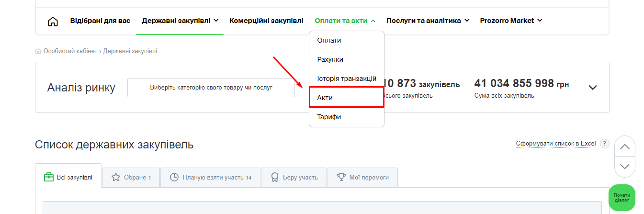644x214 pixels.
Task: Expand the Послуги та аналітика menu
Action: coord(428,21)
